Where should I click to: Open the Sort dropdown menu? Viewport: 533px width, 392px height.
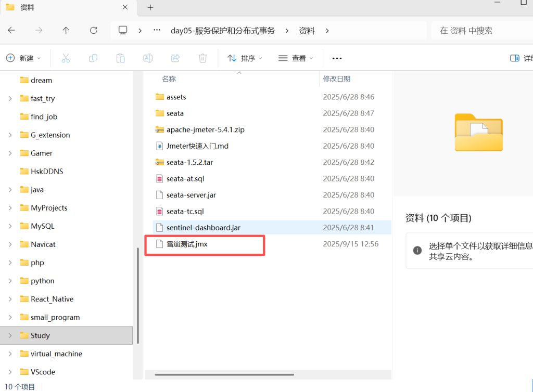(x=245, y=58)
